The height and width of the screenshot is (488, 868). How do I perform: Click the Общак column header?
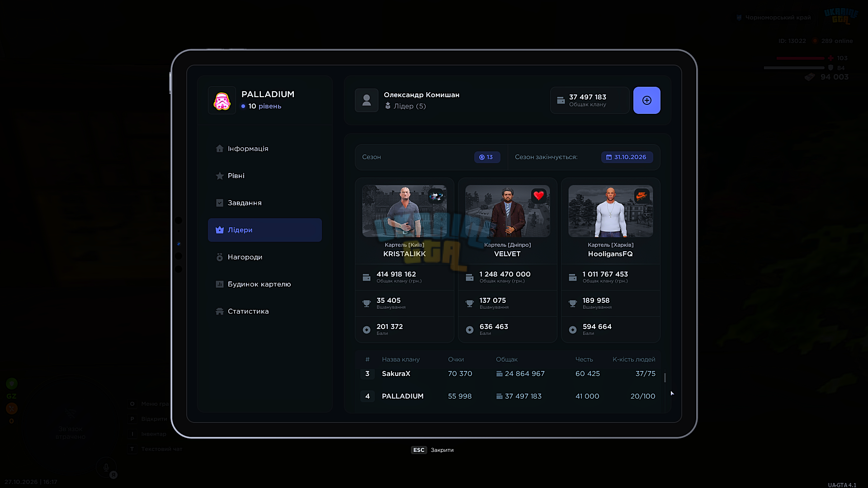coord(507,360)
